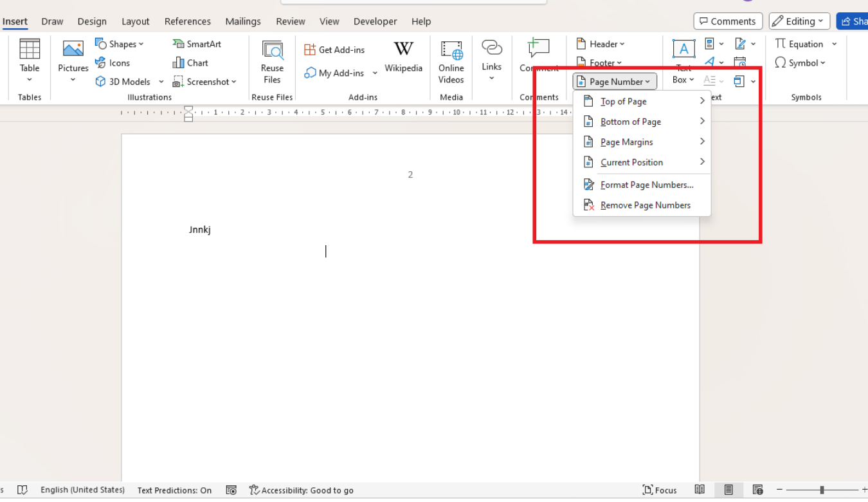Click Get Add-ins
The width and height of the screenshot is (868, 502).
[334, 50]
